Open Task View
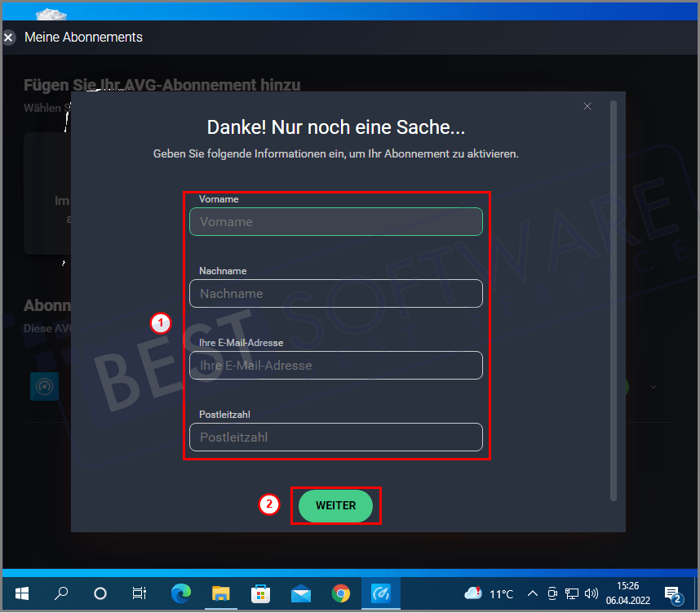 (x=139, y=593)
